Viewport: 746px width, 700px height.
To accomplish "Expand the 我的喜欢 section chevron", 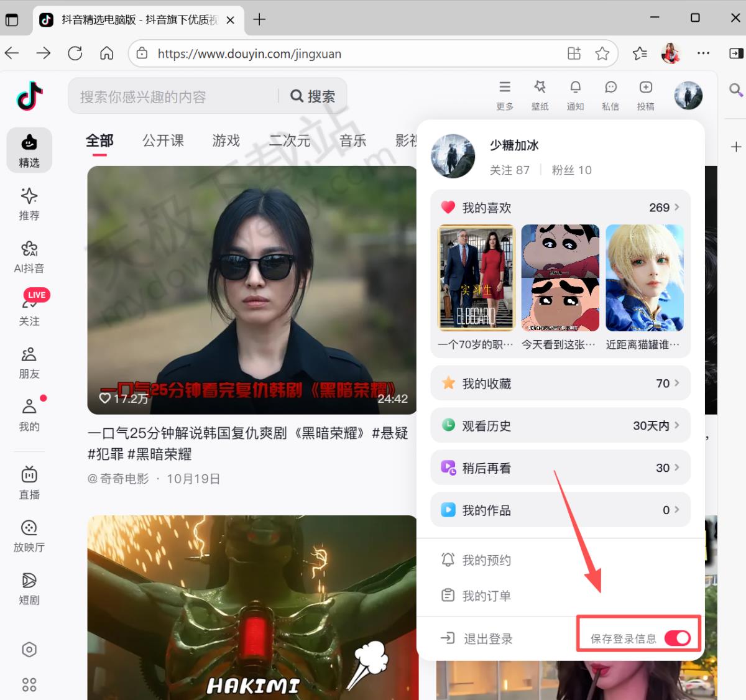I will 676,207.
